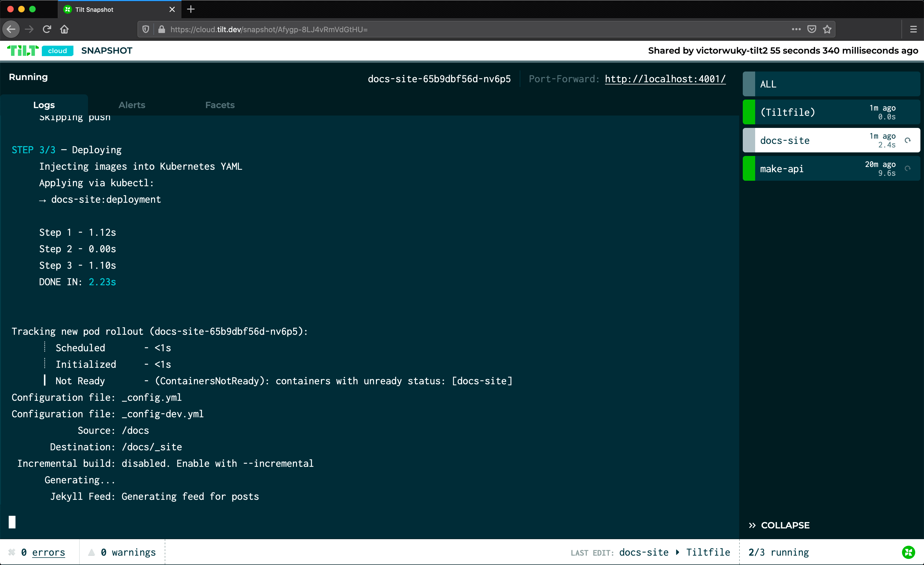
Task: Click the browser URL address field
Action: click(x=476, y=29)
